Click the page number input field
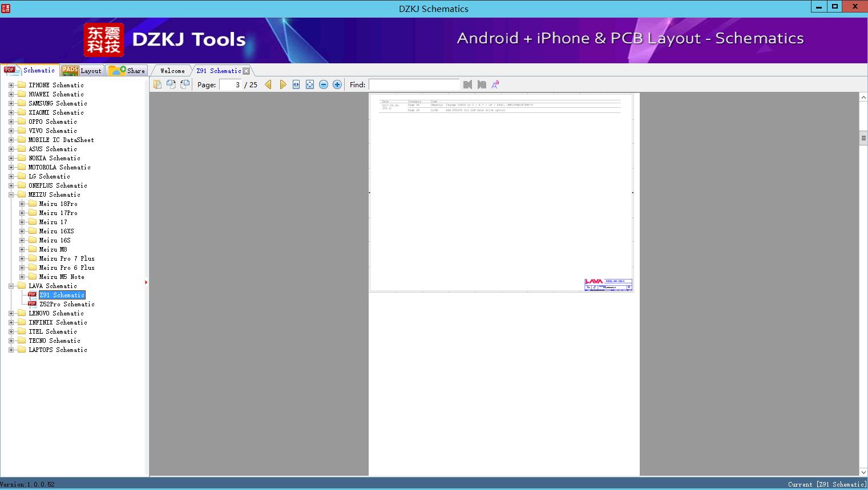 [x=231, y=84]
